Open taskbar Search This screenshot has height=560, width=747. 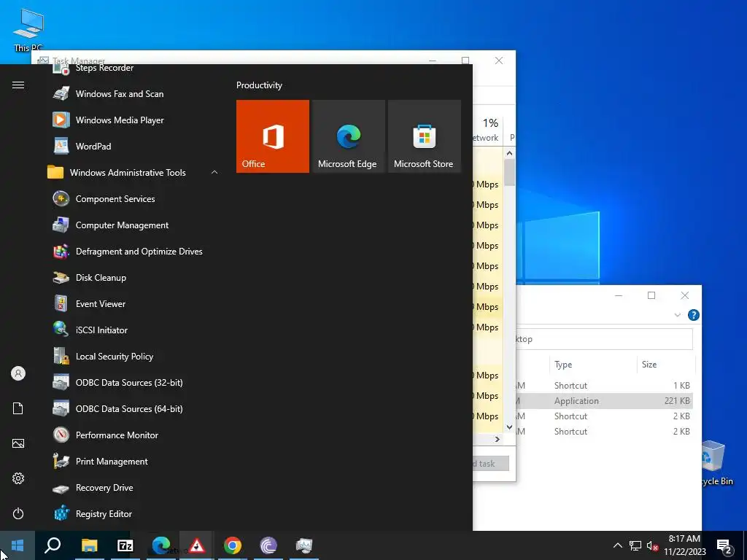(x=53, y=545)
